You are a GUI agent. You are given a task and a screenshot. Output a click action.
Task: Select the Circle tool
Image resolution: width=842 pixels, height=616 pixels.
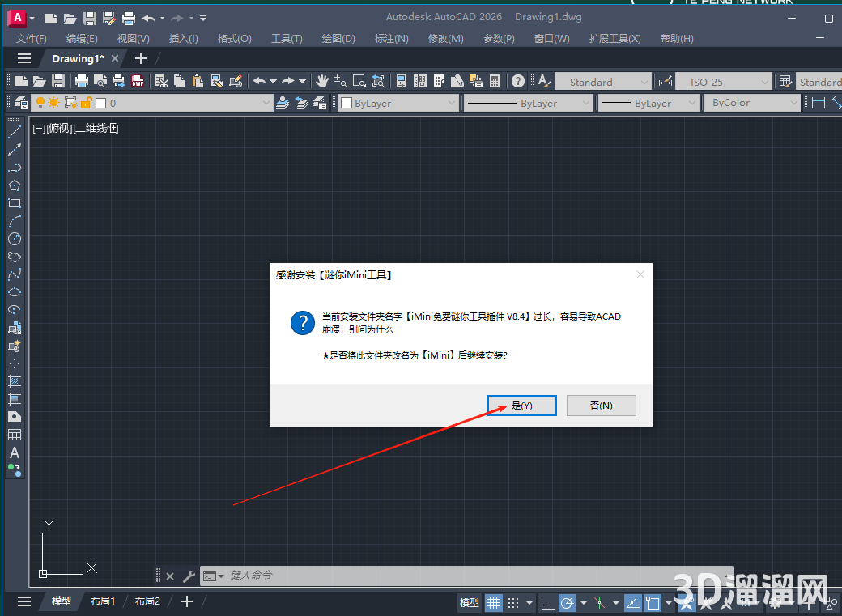coord(15,239)
